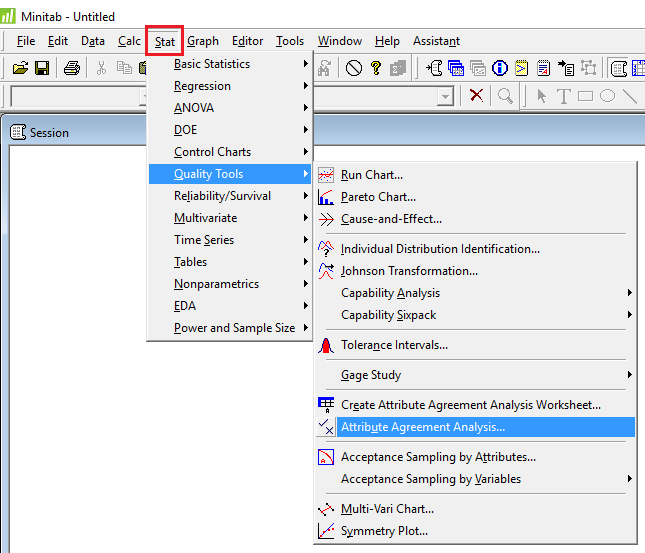Choose Pareto Chart menu entry

(x=378, y=197)
